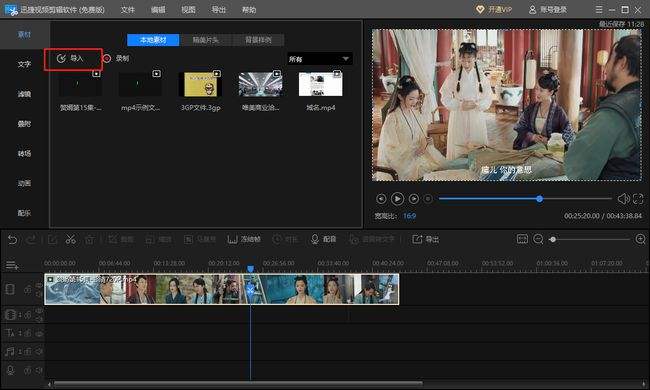Viewport: 650px width, 390px height.
Task: Mute the voice-over track
Action: (x=39, y=370)
